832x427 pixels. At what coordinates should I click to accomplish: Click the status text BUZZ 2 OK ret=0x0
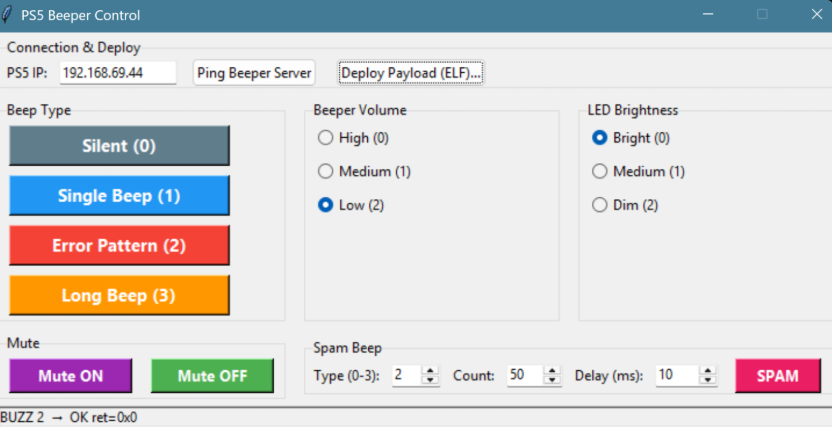[69, 417]
